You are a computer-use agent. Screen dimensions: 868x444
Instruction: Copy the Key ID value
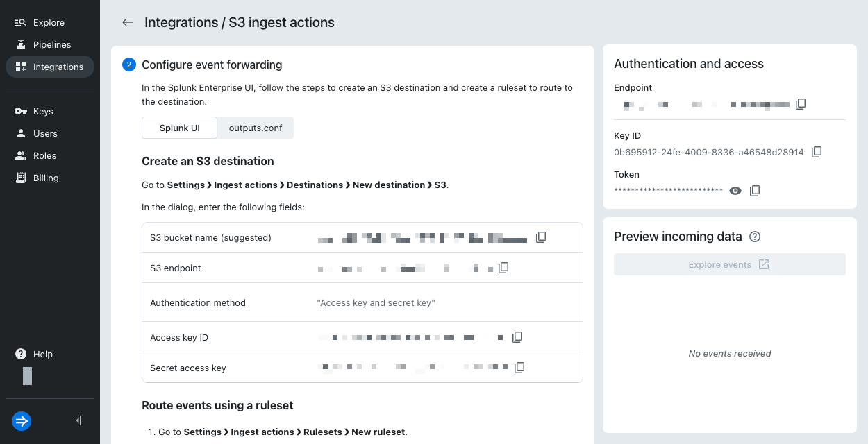(x=817, y=152)
